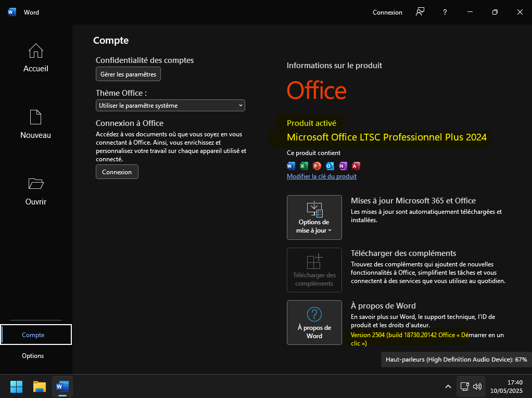532x398 pixels.
Task: Click the Word logo in title bar
Action: click(12, 12)
